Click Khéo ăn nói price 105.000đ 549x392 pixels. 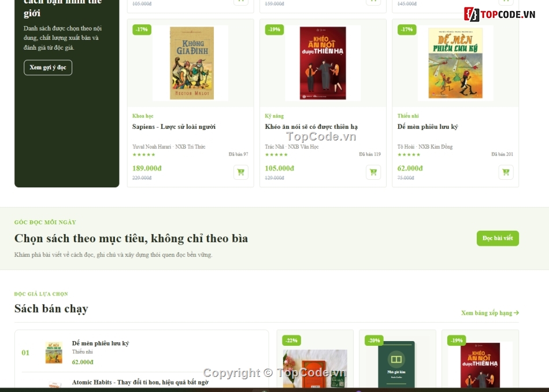pos(279,168)
